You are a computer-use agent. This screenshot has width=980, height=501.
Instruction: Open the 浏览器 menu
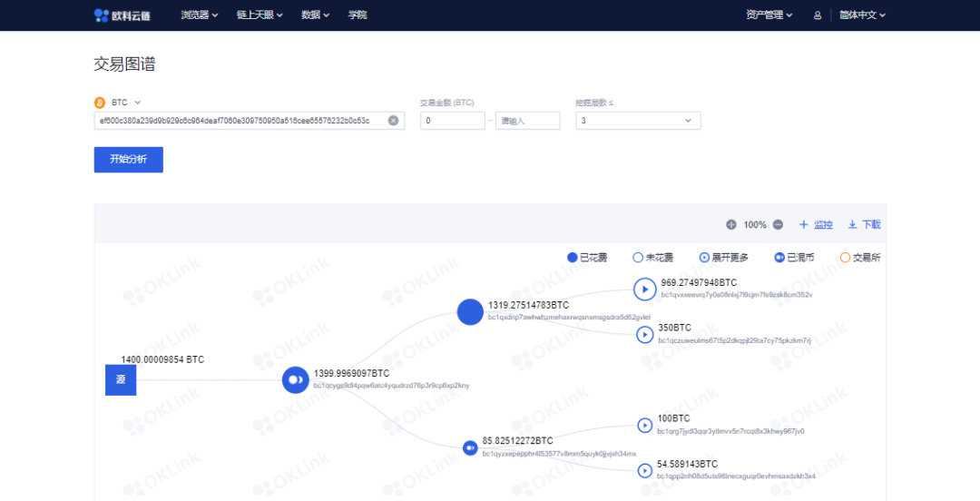pyautogui.click(x=199, y=15)
